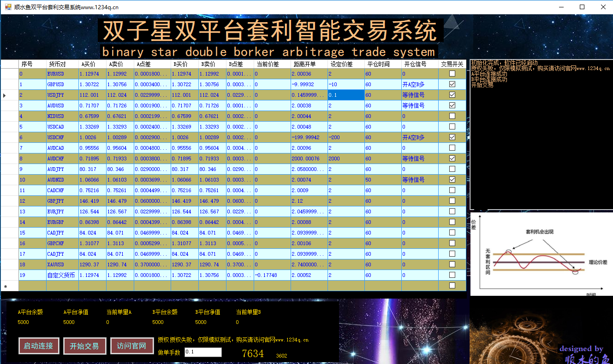Uncheck the GBPUSD trade switch checkbox
613x364 pixels.
(452, 84)
